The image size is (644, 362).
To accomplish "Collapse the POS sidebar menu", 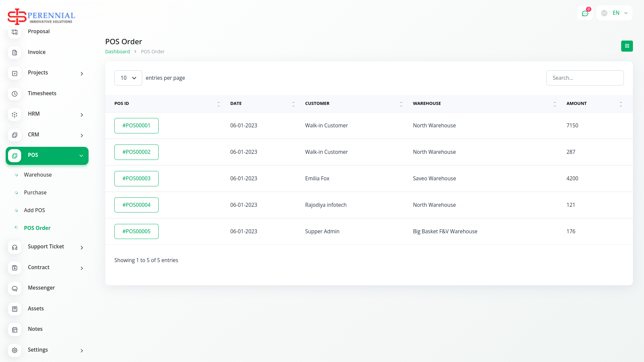I will [81, 156].
